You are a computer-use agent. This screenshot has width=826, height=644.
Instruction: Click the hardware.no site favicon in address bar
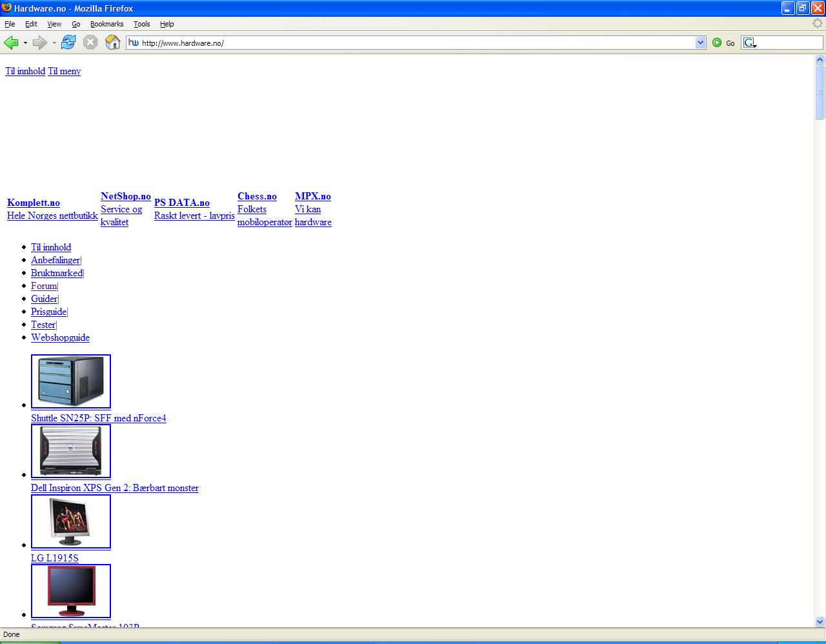[134, 43]
